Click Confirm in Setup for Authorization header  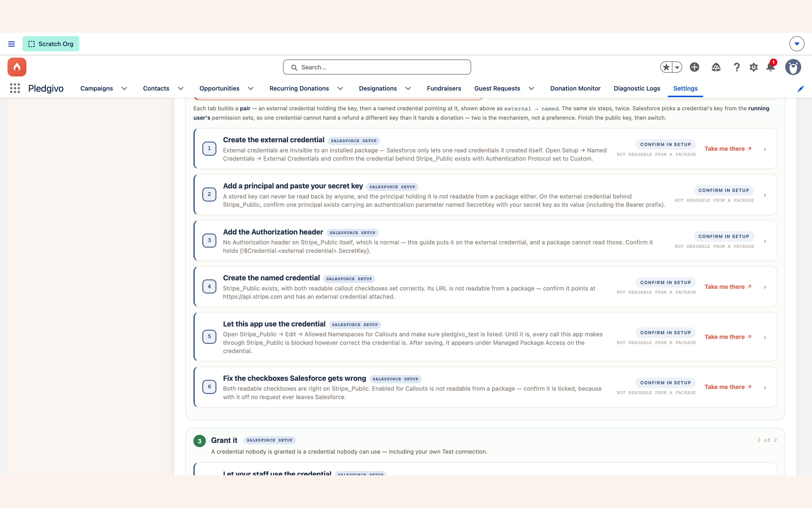pos(724,236)
